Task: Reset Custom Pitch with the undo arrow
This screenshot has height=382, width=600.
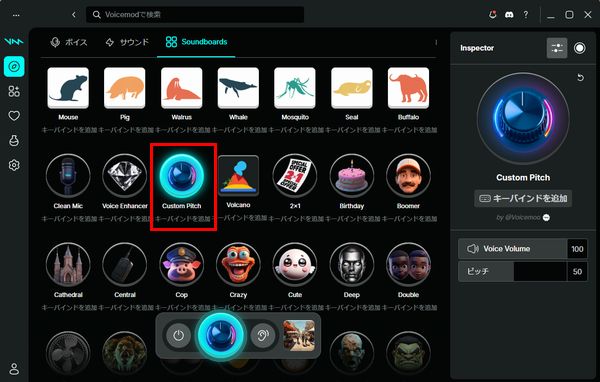Action: (x=580, y=78)
